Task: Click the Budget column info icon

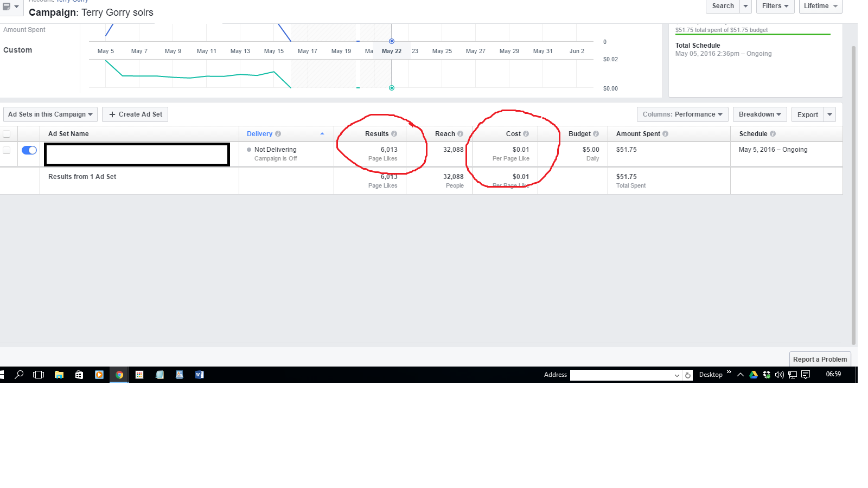Action: tap(596, 134)
